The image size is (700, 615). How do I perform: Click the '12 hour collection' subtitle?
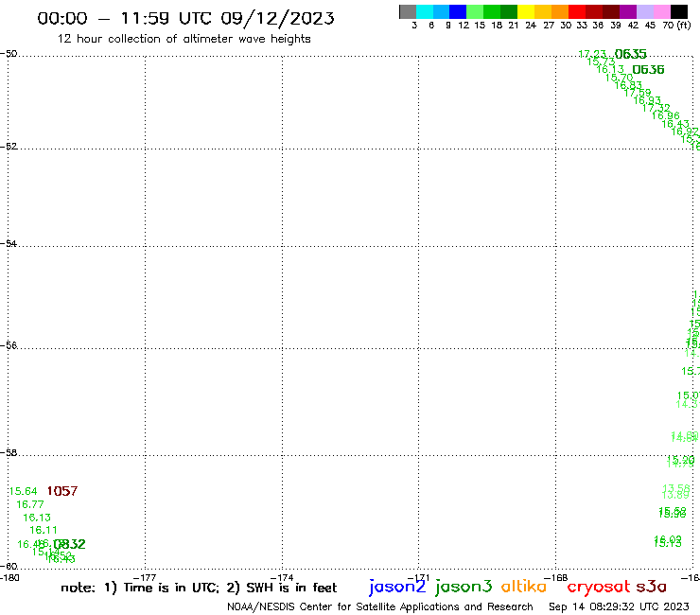point(184,39)
